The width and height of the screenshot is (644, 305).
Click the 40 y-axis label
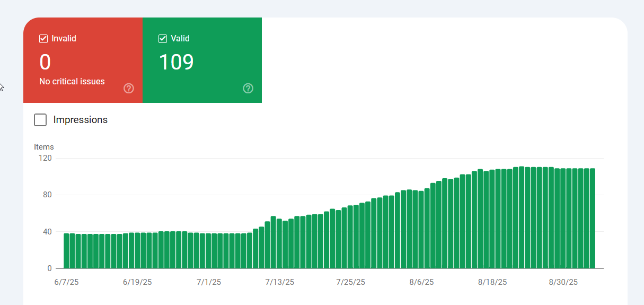tap(48, 232)
